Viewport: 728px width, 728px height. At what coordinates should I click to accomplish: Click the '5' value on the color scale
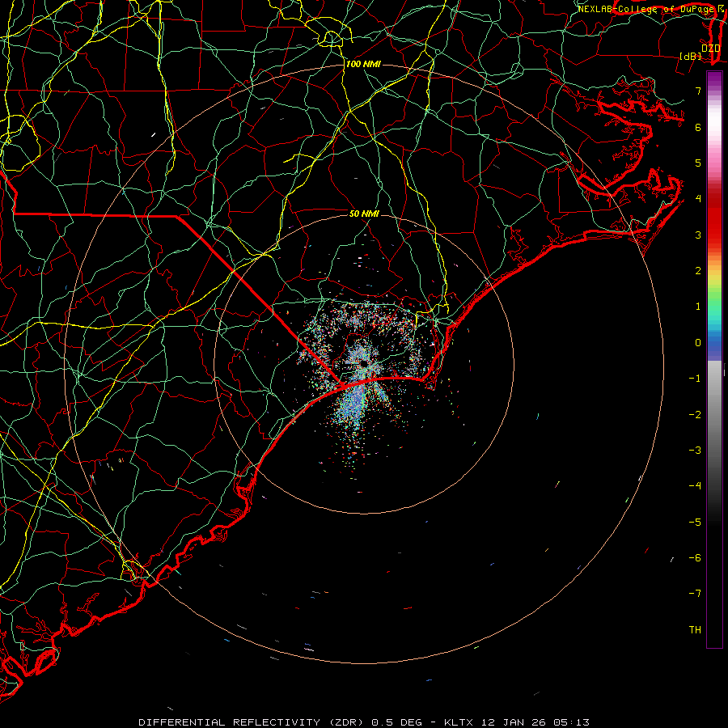698,163
